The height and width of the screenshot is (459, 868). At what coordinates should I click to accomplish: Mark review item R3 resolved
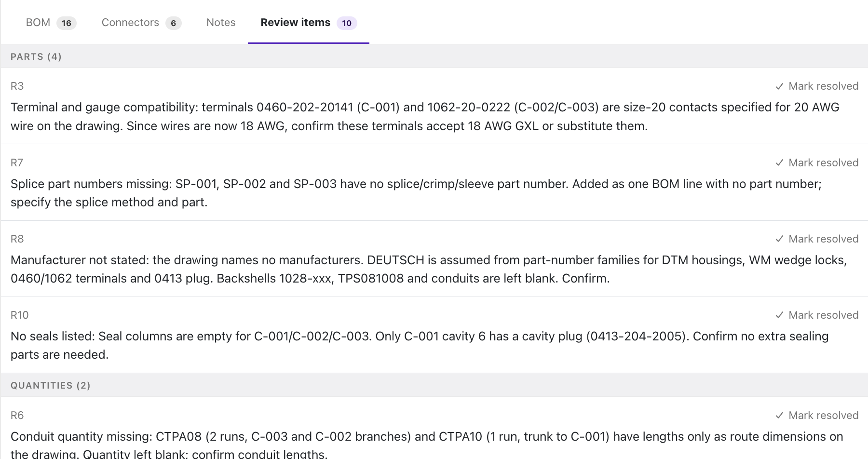tap(817, 86)
